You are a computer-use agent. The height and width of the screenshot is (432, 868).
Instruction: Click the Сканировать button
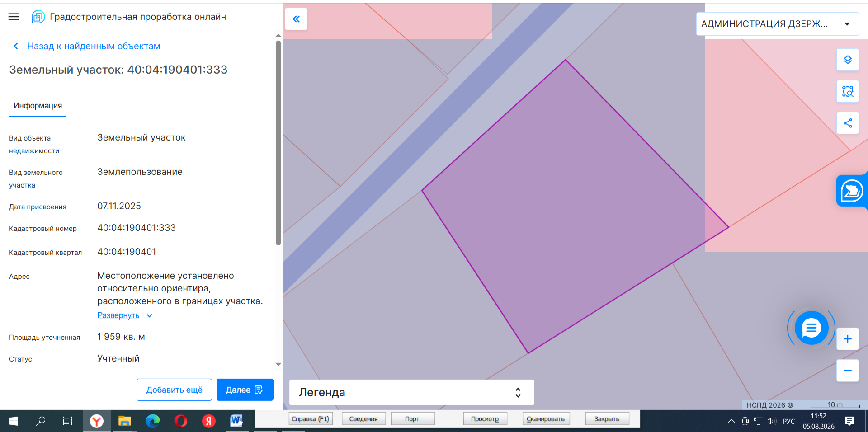pyautogui.click(x=546, y=419)
